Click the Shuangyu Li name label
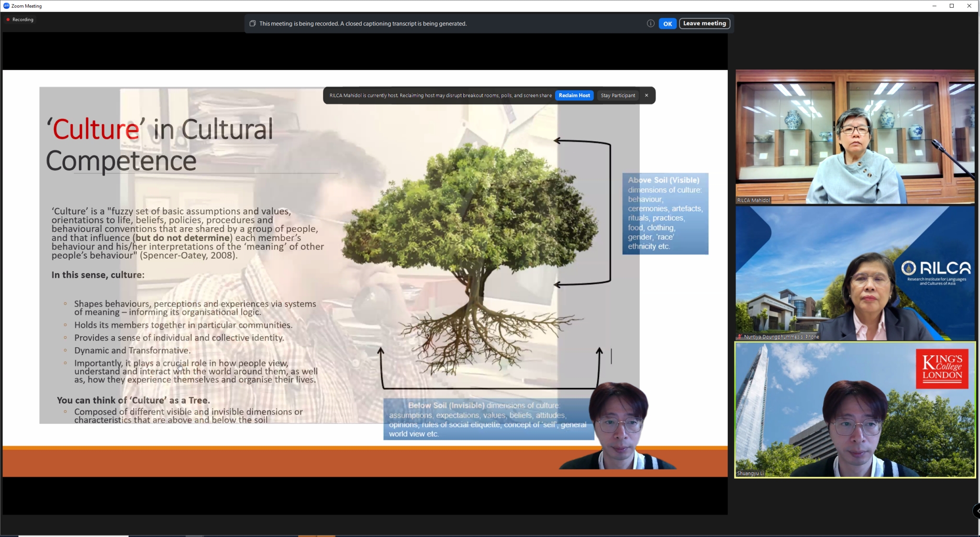Screen dimensions: 980x537 [750, 473]
